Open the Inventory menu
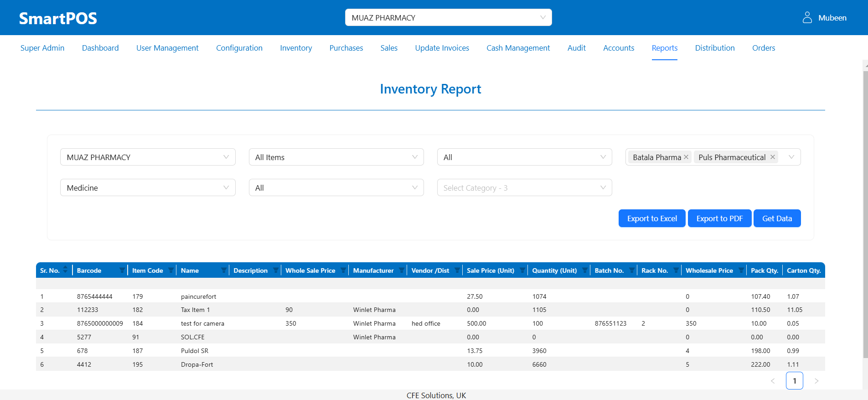 [x=296, y=48]
